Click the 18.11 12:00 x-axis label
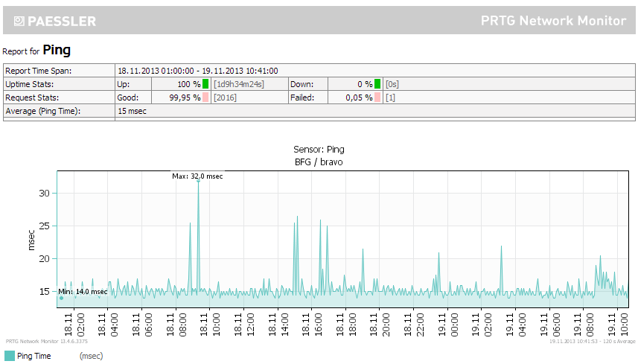 tap(244, 325)
